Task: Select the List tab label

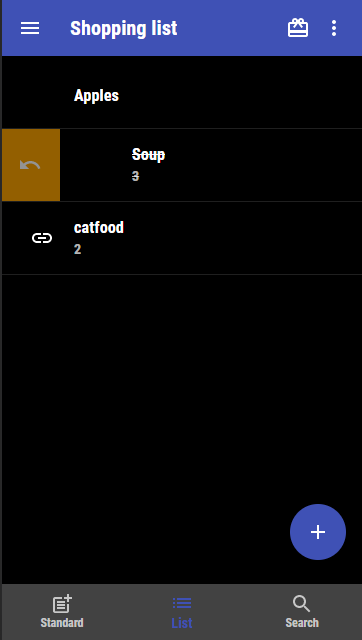Action: tap(182, 623)
